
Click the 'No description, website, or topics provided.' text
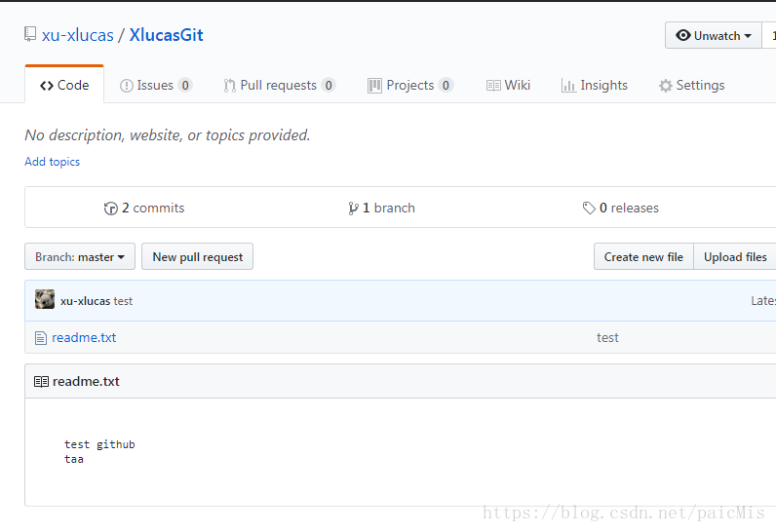(168, 135)
